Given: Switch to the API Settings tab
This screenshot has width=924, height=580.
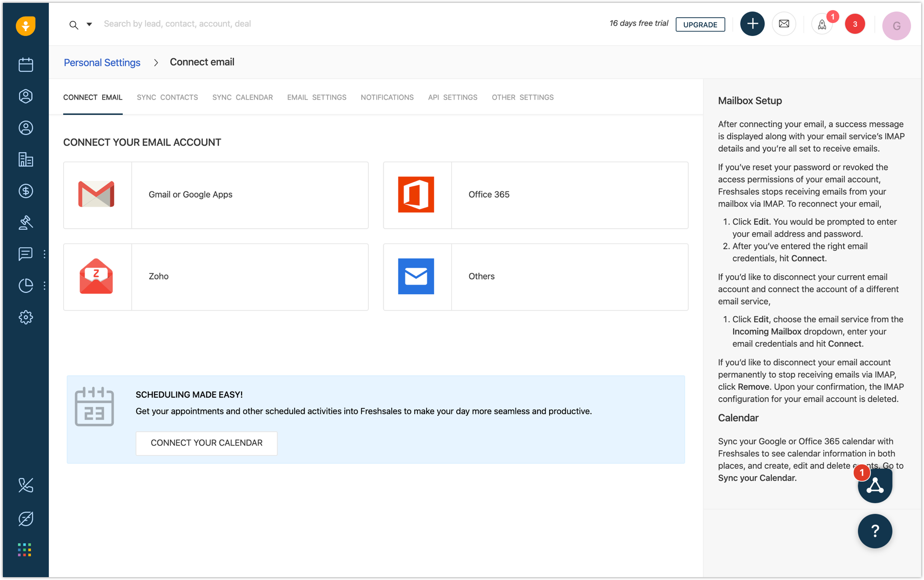Looking at the screenshot, I should click(452, 97).
